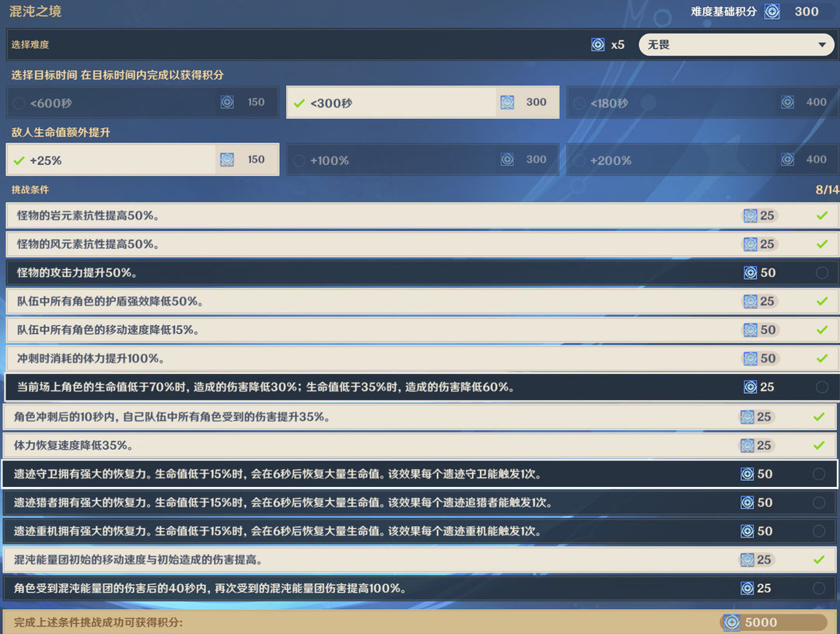Click points icon on 冲刺时消耗的体力 row
Viewport: 840px width, 634px height.
[x=751, y=358]
